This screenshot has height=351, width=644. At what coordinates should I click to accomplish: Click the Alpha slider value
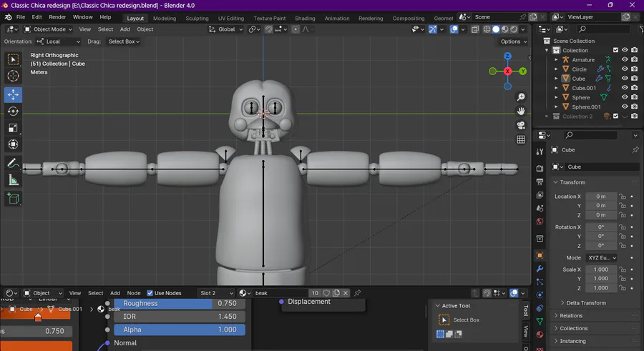point(180,330)
